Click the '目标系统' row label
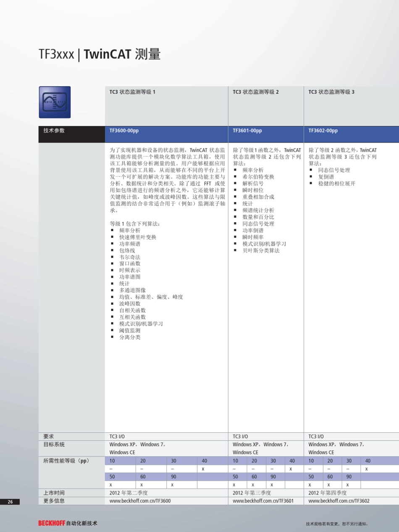Image resolution: width=399 pixels, height=532 pixels. click(x=54, y=444)
